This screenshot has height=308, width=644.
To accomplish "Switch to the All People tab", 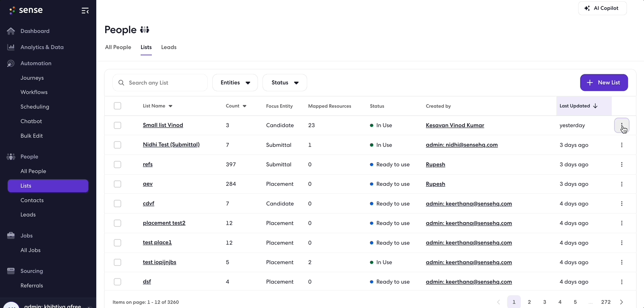I will pyautogui.click(x=118, y=47).
